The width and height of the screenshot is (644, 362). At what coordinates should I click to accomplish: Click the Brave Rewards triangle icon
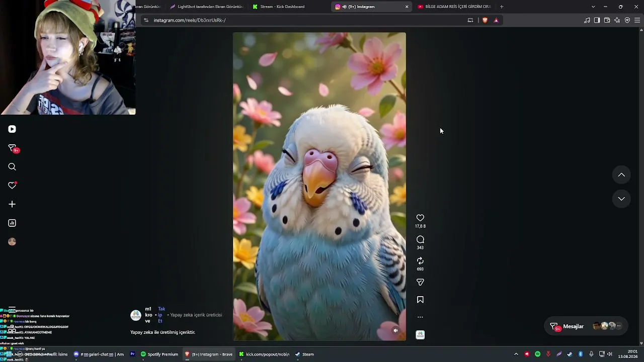[496, 20]
